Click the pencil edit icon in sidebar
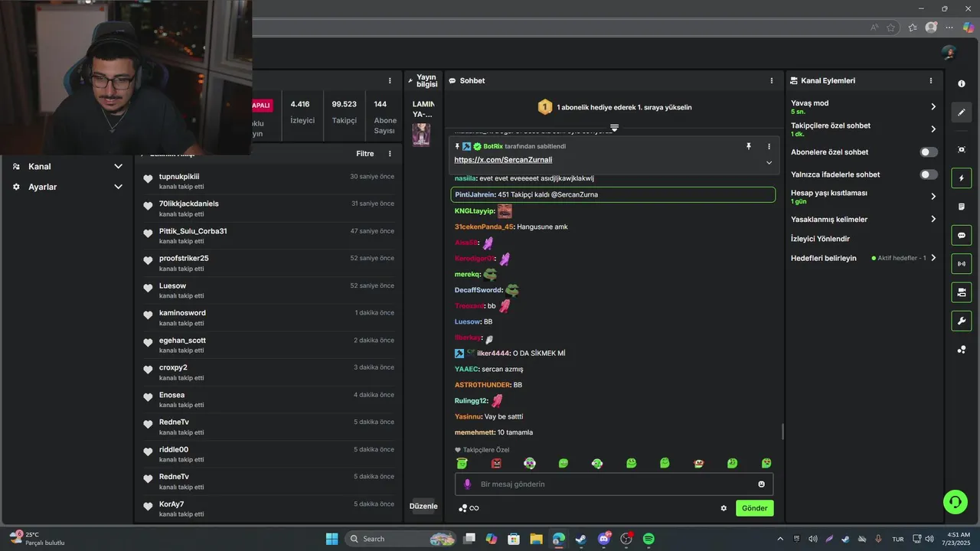Viewport: 980px width, 551px height. click(962, 112)
